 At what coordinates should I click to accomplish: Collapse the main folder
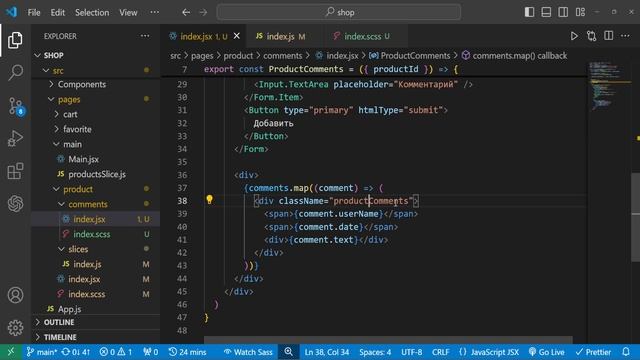point(96,144)
